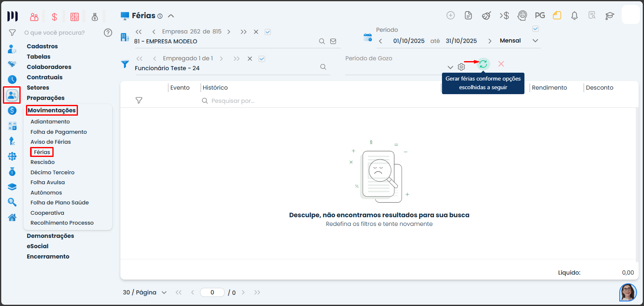Click the yellow sticky notes icon
The height and width of the screenshot is (306, 644).
(x=557, y=16)
